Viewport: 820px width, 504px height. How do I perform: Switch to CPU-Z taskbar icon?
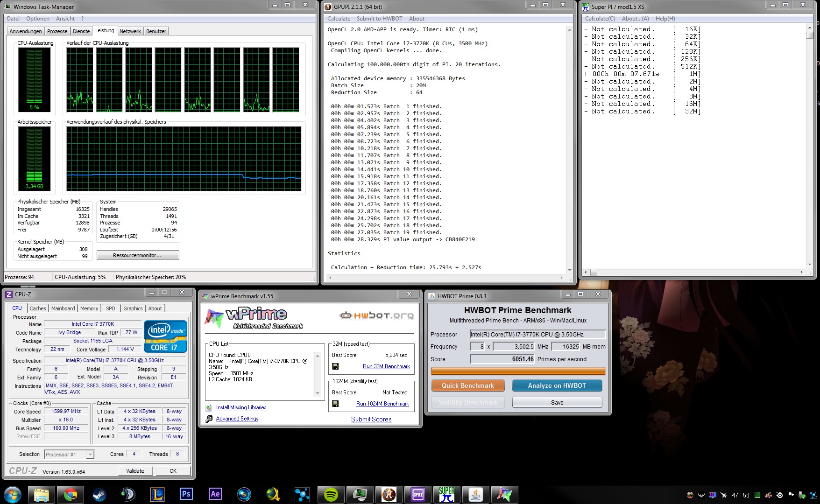417,494
